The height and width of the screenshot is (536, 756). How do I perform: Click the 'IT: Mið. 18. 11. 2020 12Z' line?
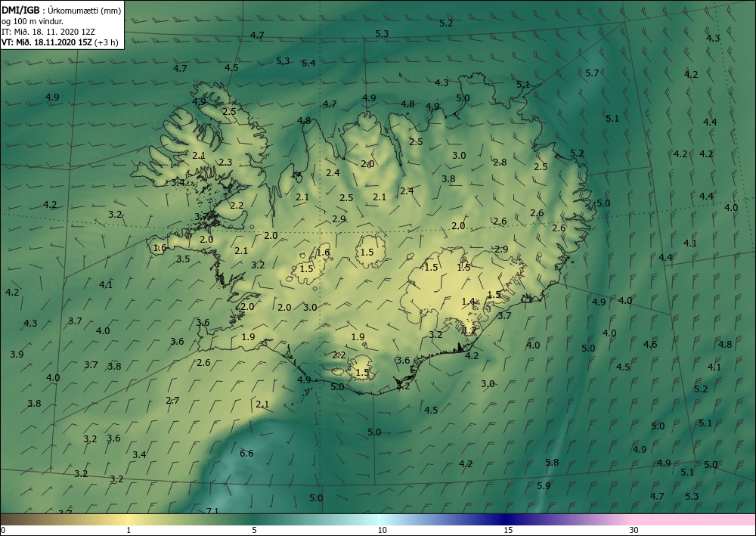pos(48,32)
